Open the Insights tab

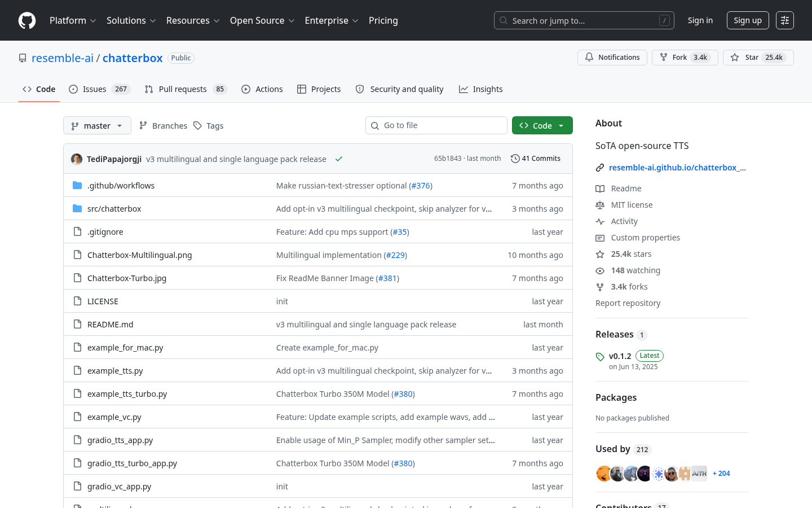pos(480,89)
